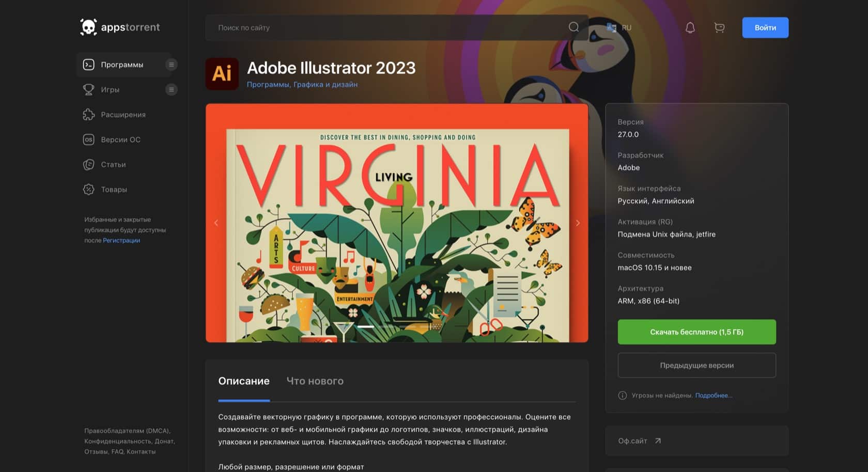
Task: Follow the Регистрации link
Action: pos(121,240)
